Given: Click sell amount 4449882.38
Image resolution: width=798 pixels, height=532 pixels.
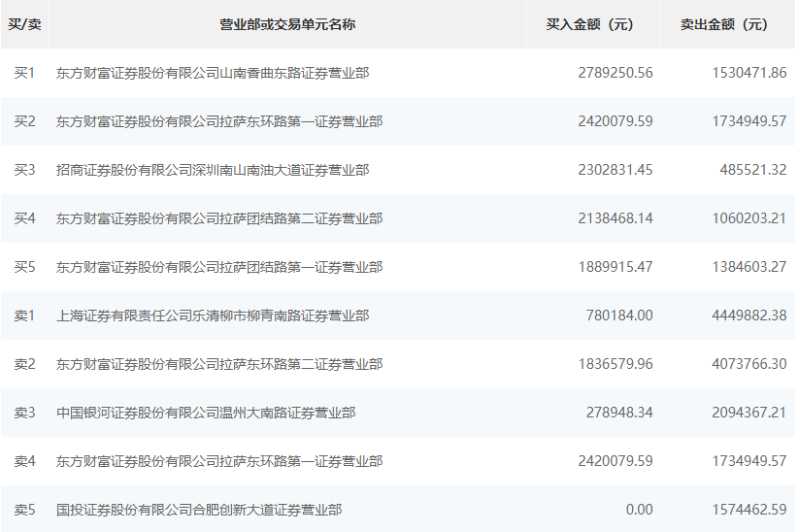Looking at the screenshot, I should tap(749, 316).
